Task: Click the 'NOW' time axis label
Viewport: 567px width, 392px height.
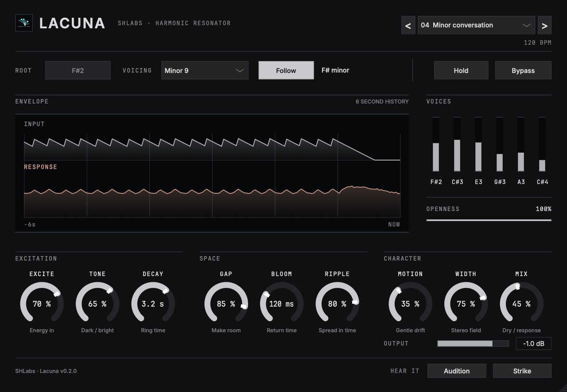Action: point(394,225)
